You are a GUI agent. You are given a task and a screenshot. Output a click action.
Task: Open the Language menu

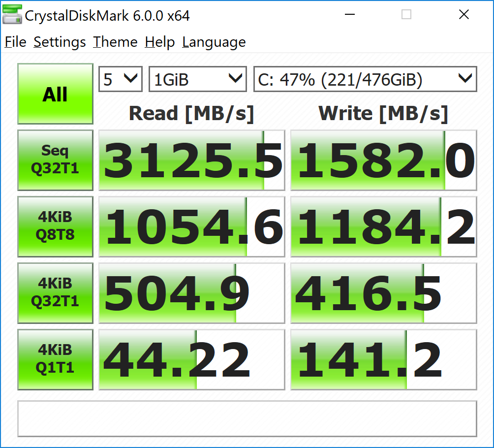[x=214, y=42]
